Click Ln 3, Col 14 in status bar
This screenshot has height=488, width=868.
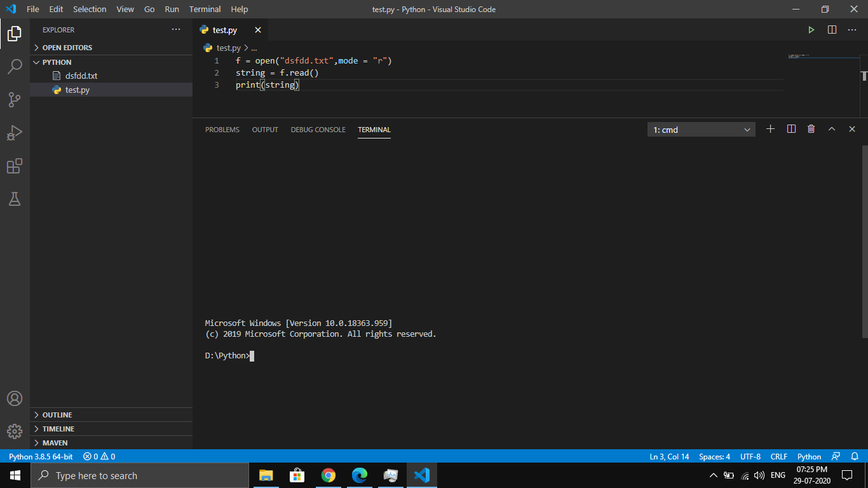tap(669, 456)
